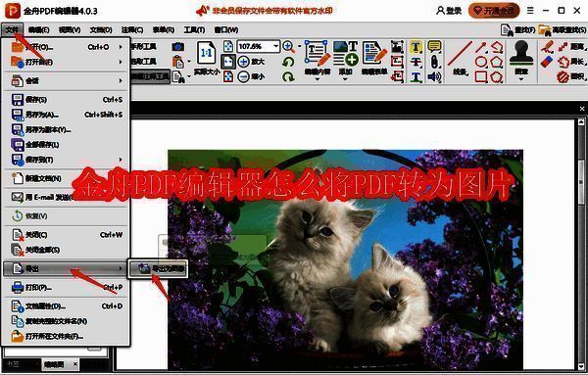Expand the 会话 Sessions submenu
The width and height of the screenshot is (588, 375).
[x=67, y=80]
